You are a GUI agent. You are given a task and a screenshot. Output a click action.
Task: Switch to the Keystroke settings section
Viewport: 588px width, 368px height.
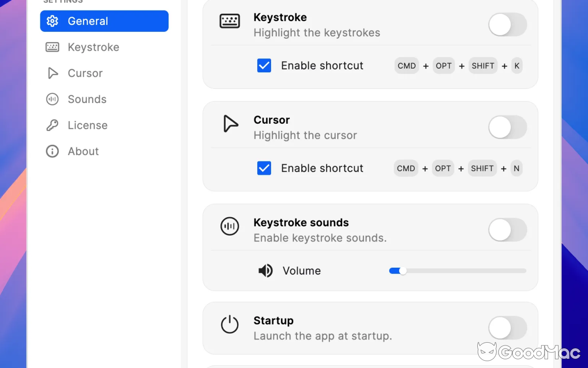93,47
